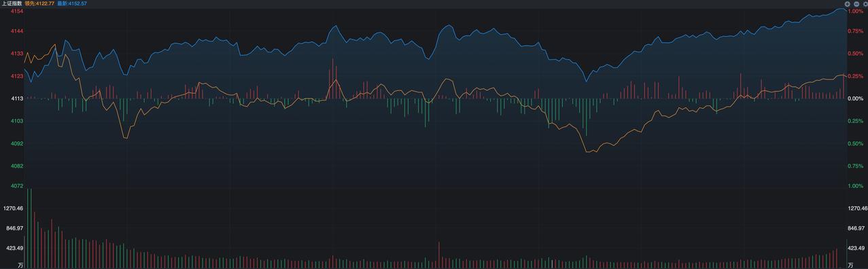Click the 4113 baseline price label
Viewport: 868px width, 269px height.
tap(17, 98)
